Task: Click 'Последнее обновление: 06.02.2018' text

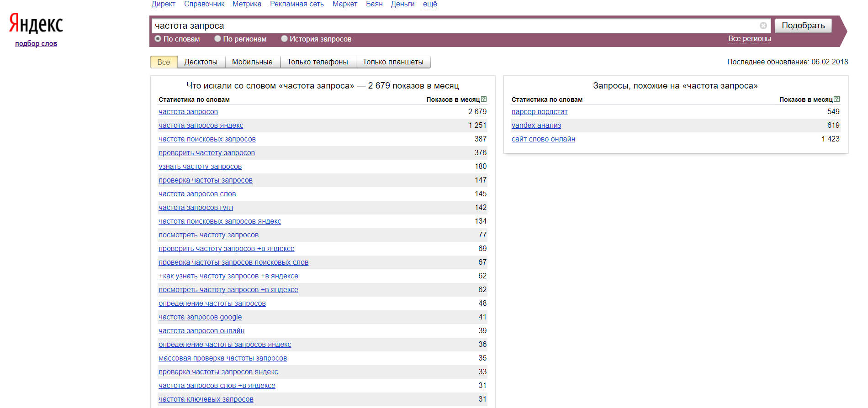Action: tap(788, 62)
